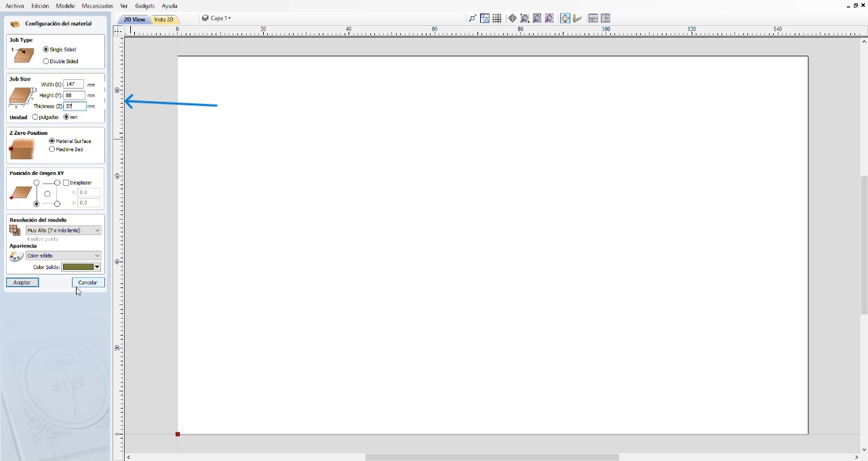Viewport: 868px width, 461px height.
Task: Click the red origin marker on canvas
Action: point(178,434)
